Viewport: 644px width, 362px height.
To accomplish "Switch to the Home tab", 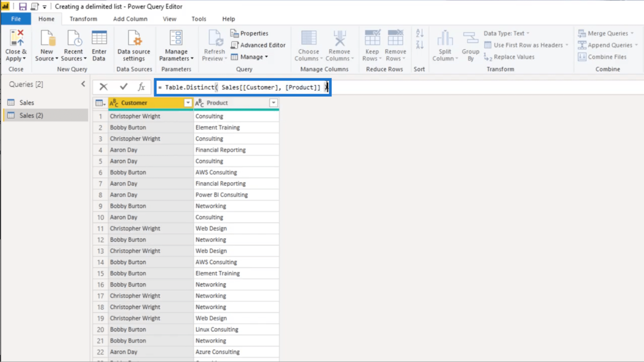I will (46, 19).
